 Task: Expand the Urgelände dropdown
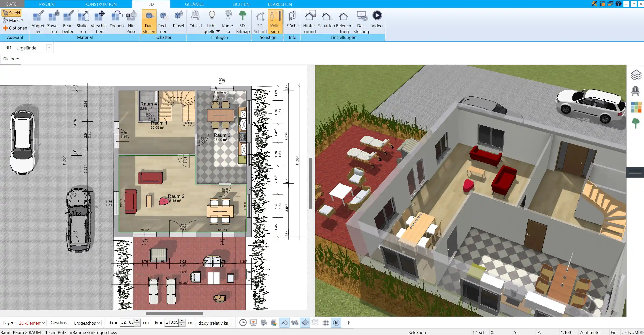coord(49,48)
